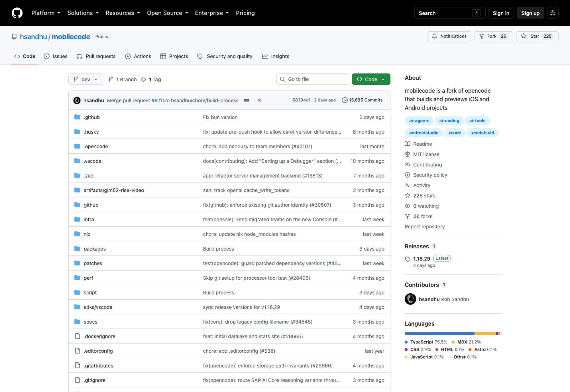This screenshot has width=570, height=392.
Task: Click the Sign up button
Action: [530, 13]
